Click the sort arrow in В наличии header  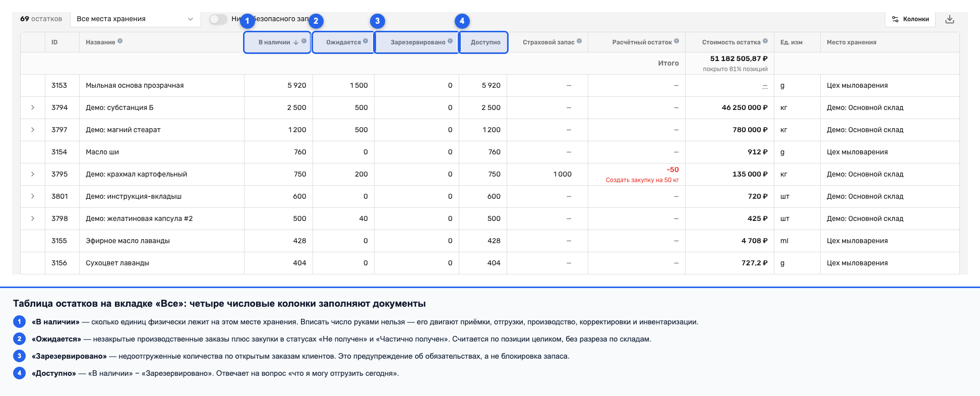296,42
